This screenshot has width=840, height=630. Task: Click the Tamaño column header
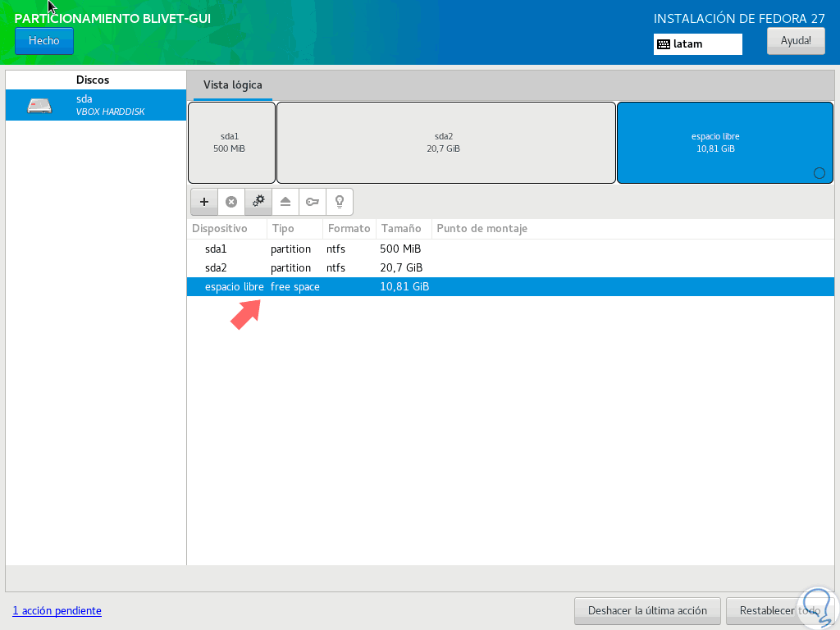pyautogui.click(x=404, y=229)
